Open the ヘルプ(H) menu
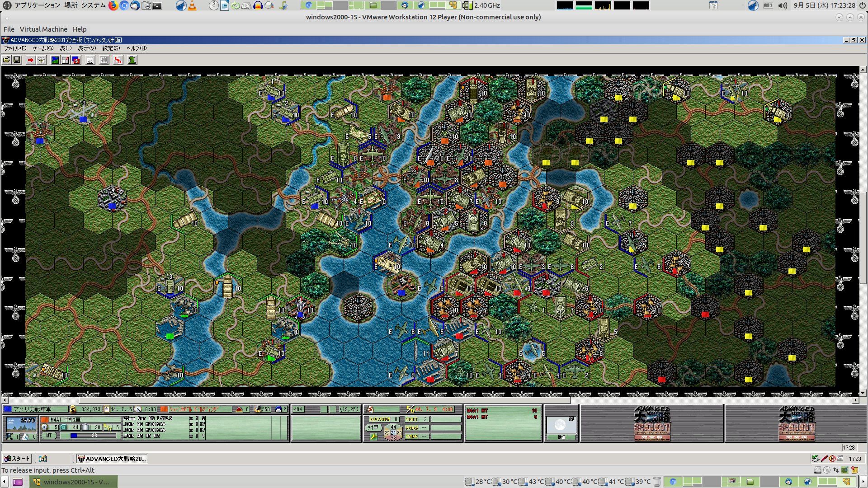Screen dimensions: 868x488 click(x=136, y=48)
